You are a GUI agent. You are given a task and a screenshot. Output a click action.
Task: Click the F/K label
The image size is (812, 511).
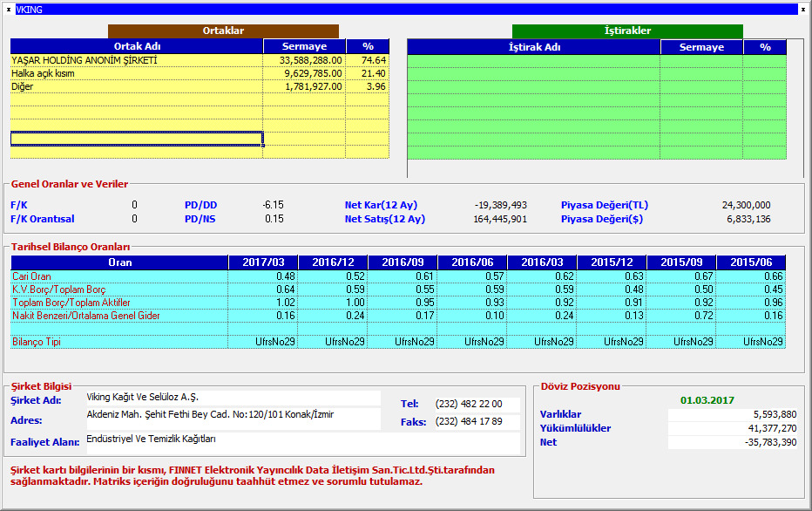[x=19, y=205]
